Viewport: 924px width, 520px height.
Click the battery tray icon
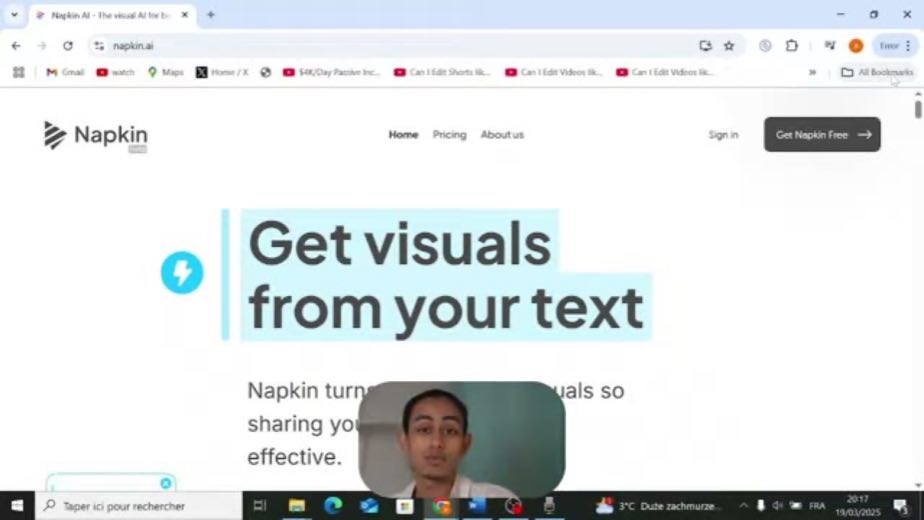(x=796, y=505)
